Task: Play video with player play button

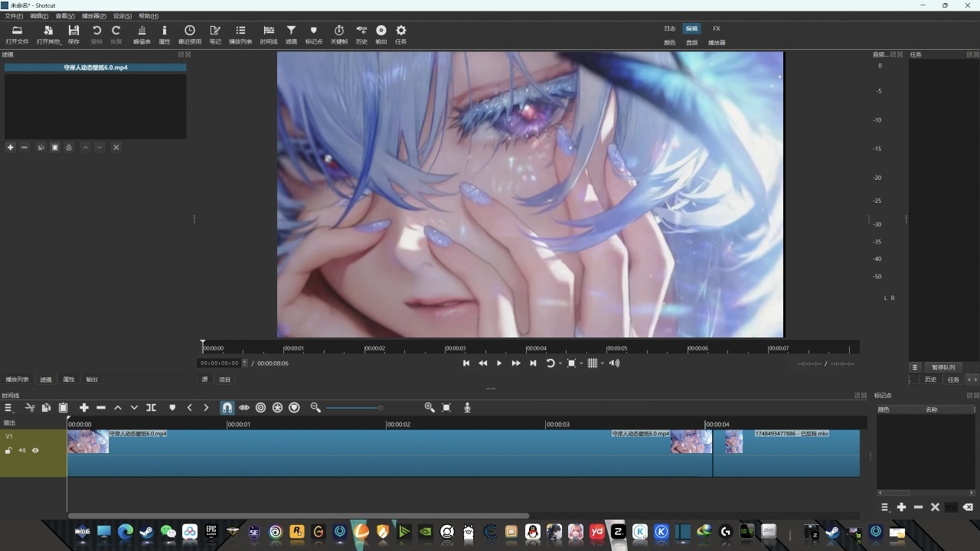Action: pos(499,364)
